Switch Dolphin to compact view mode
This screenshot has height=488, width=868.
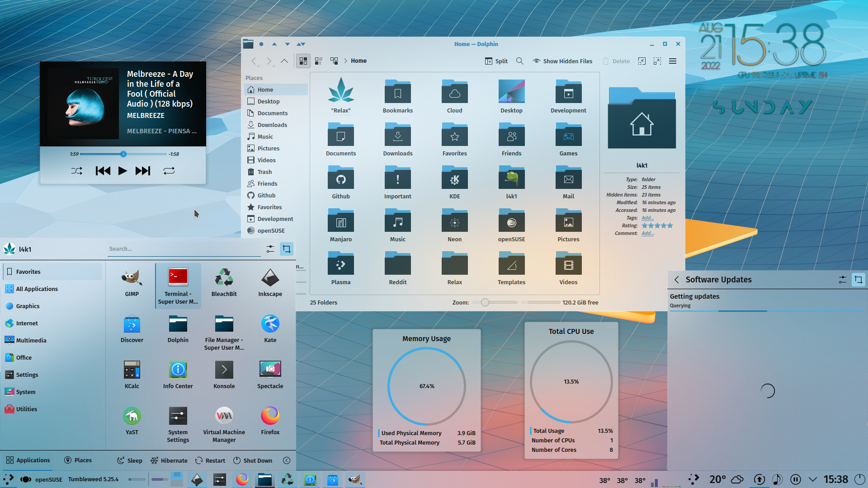tap(319, 61)
